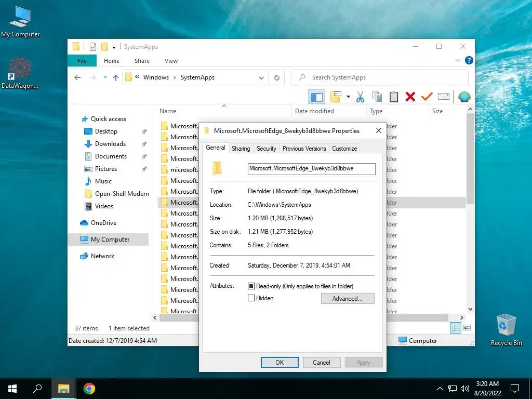This screenshot has height=399, width=532.
Task: Click the Advanced... attributes button
Action: (x=348, y=299)
